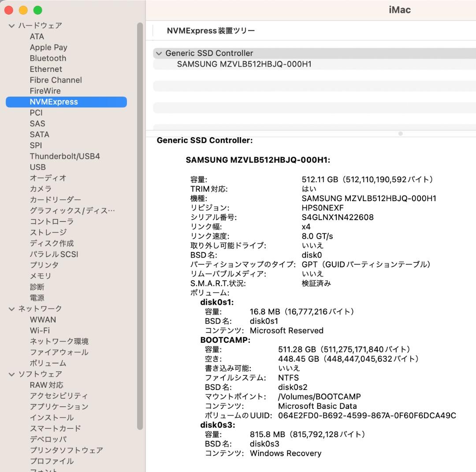Select SAMSUNG MZVLB512HBJQ-000H1 device tree row
This screenshot has height=472, width=476.
pyautogui.click(x=315, y=64)
